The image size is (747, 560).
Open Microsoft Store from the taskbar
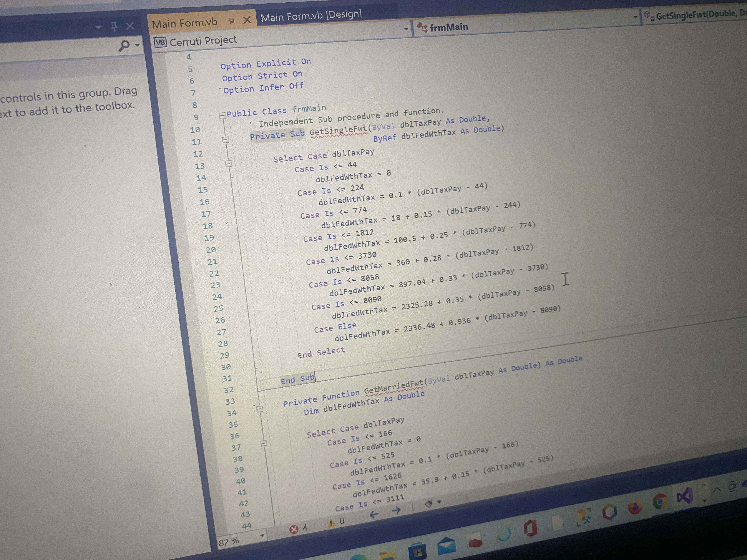click(x=418, y=551)
